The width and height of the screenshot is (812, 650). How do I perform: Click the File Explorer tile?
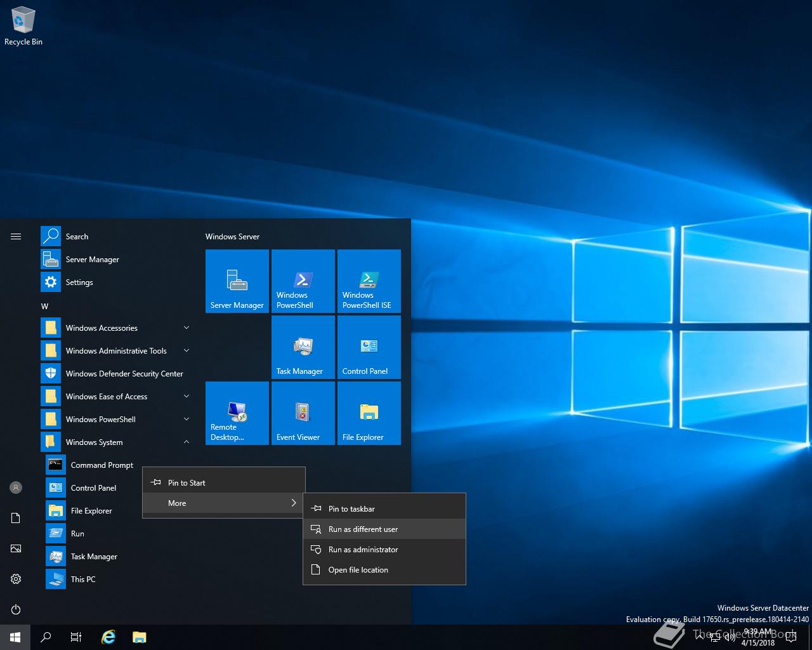(369, 413)
